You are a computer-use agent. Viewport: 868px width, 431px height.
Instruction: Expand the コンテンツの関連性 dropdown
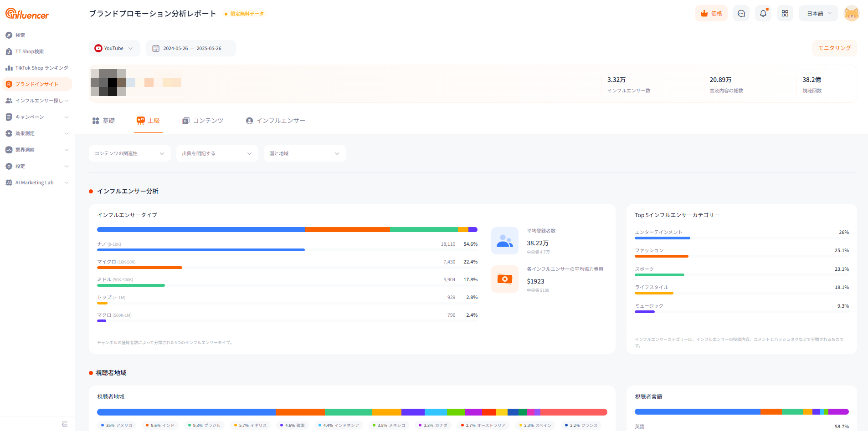(x=129, y=153)
